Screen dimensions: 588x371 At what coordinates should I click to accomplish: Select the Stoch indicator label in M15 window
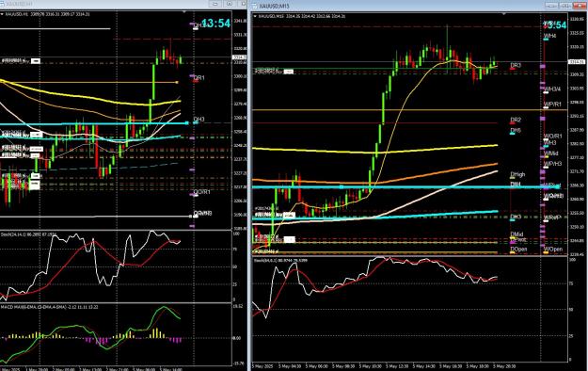tap(281, 260)
